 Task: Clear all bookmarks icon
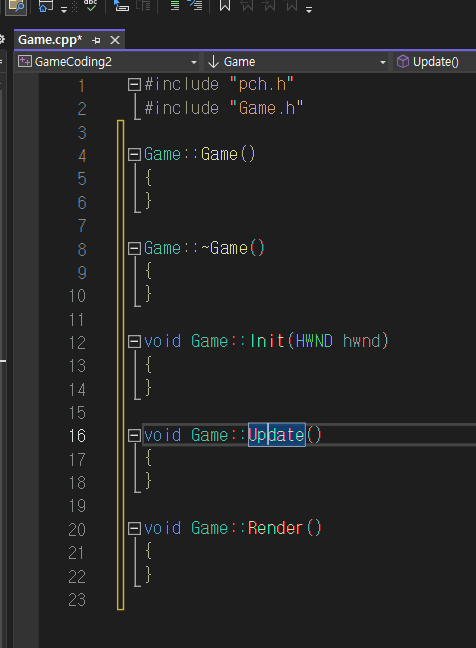click(292, 6)
